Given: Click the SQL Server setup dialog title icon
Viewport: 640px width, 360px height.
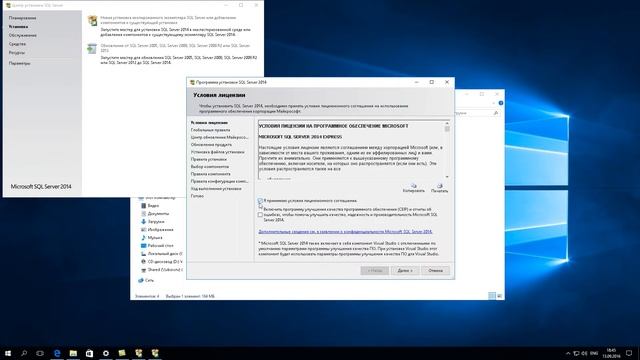Looking at the screenshot, I should click(x=192, y=82).
